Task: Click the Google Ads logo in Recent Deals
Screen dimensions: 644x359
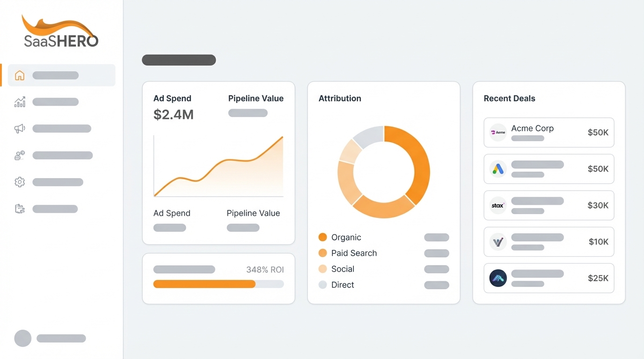Action: (x=498, y=169)
